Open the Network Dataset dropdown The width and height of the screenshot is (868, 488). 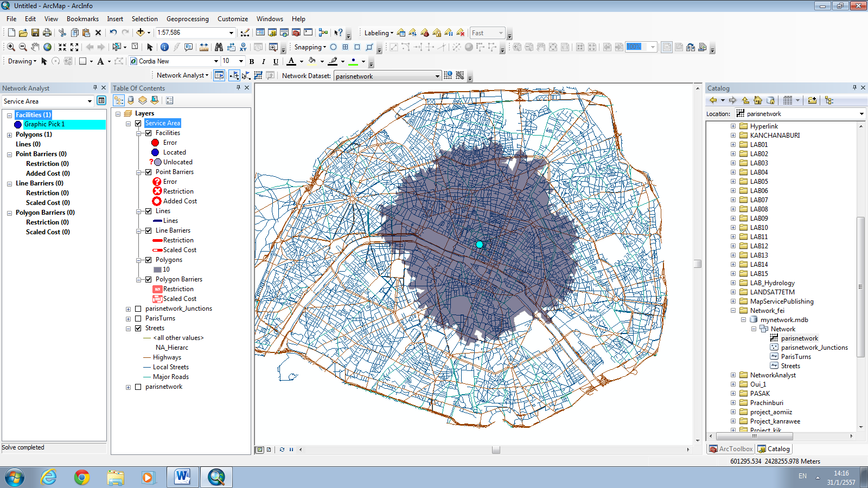tap(437, 76)
